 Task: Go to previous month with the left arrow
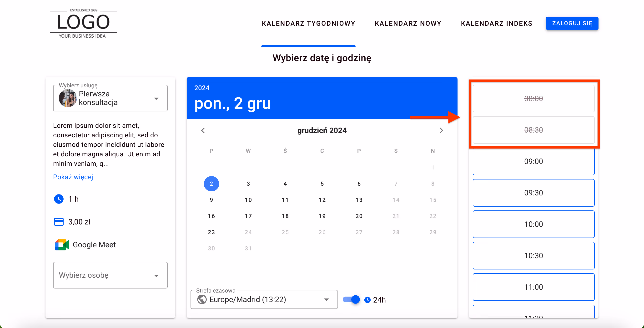pos(203,130)
